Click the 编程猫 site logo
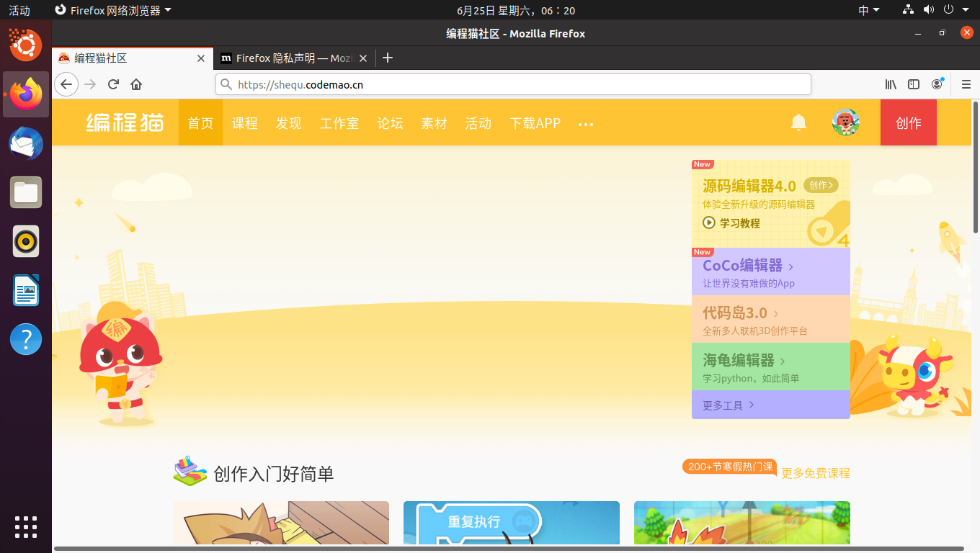The height and width of the screenshot is (553, 980). [x=125, y=122]
